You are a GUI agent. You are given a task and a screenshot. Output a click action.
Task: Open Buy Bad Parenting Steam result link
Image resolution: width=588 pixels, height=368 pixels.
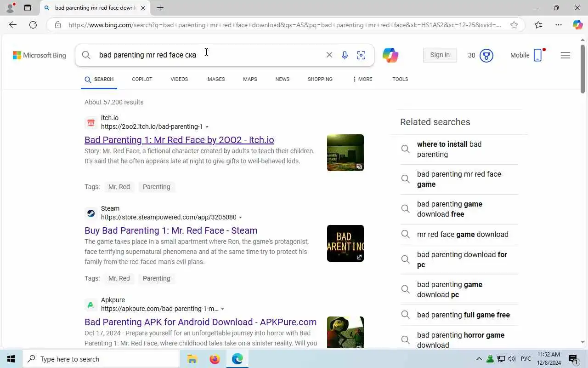(171, 230)
